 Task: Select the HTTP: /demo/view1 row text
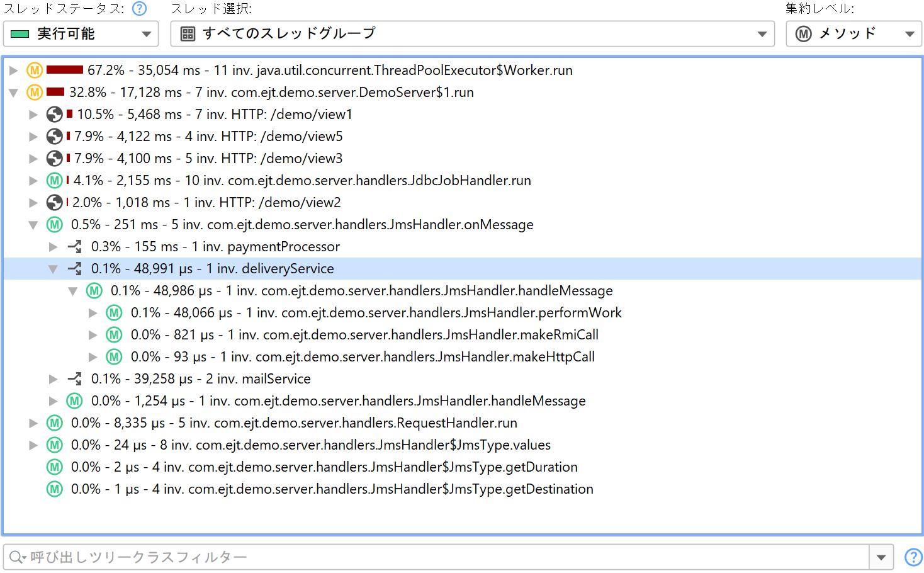pos(215,115)
